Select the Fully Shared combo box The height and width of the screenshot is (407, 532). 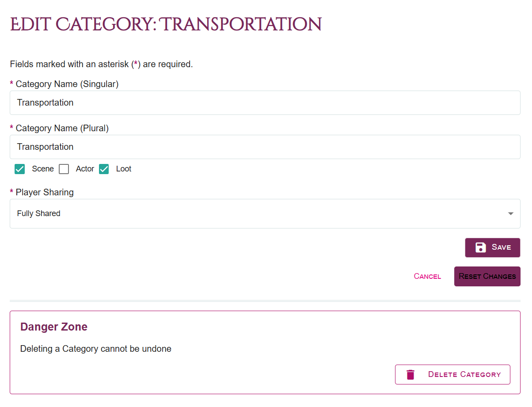point(265,213)
